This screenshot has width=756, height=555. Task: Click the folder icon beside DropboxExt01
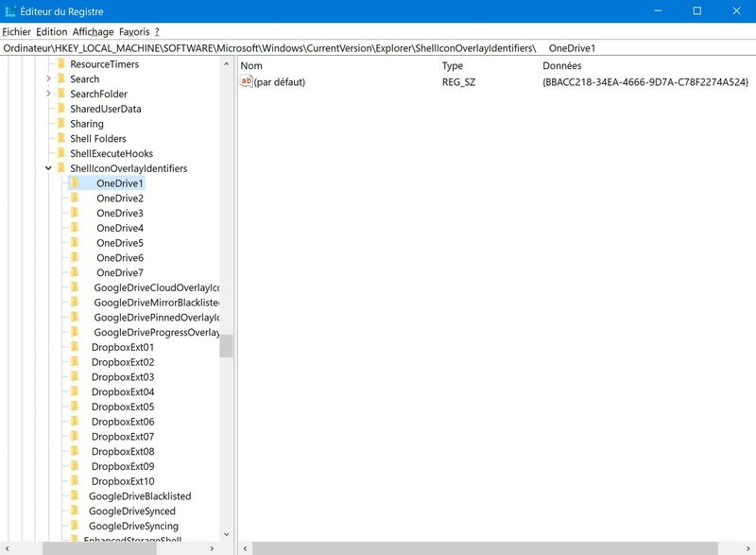(76, 347)
